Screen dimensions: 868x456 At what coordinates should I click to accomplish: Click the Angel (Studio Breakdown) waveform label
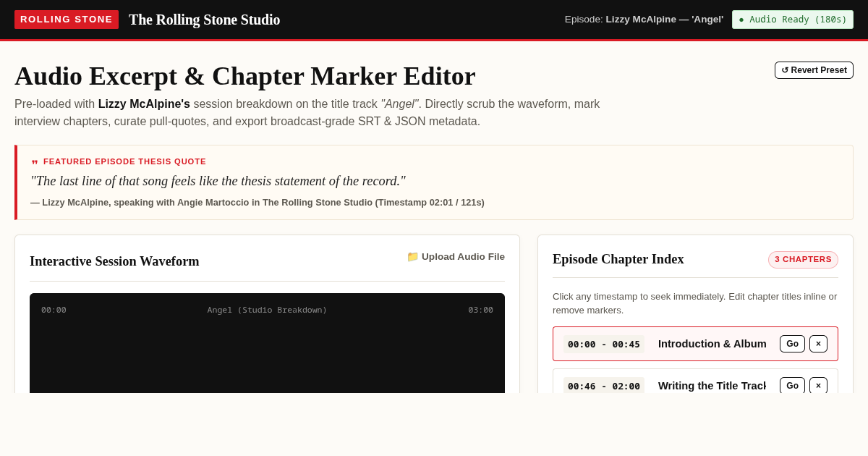pyautogui.click(x=267, y=310)
